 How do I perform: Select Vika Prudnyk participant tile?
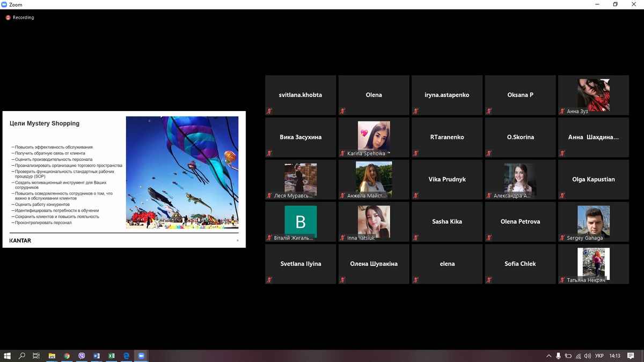click(x=447, y=179)
